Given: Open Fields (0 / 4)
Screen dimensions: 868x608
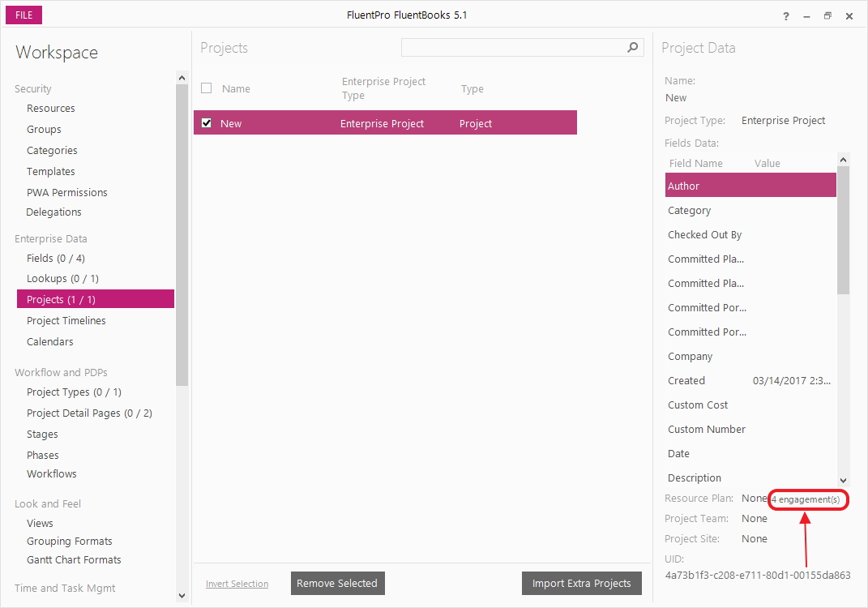Looking at the screenshot, I should (56, 259).
